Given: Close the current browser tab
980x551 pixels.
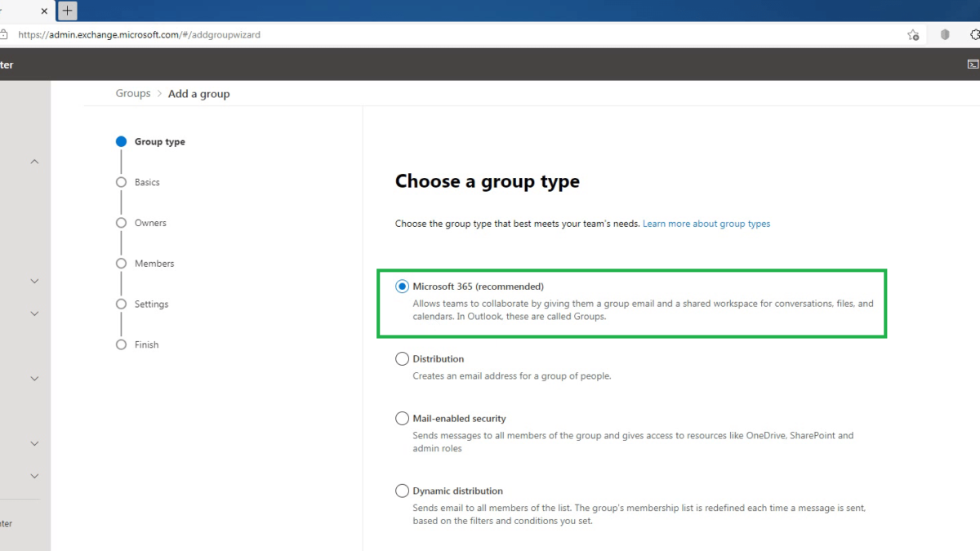Looking at the screenshot, I should [44, 11].
